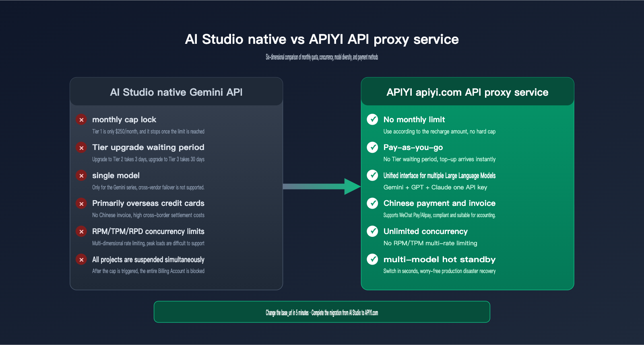
Task: Click the text Multi-dimensional rate limiting
Action: (148, 243)
